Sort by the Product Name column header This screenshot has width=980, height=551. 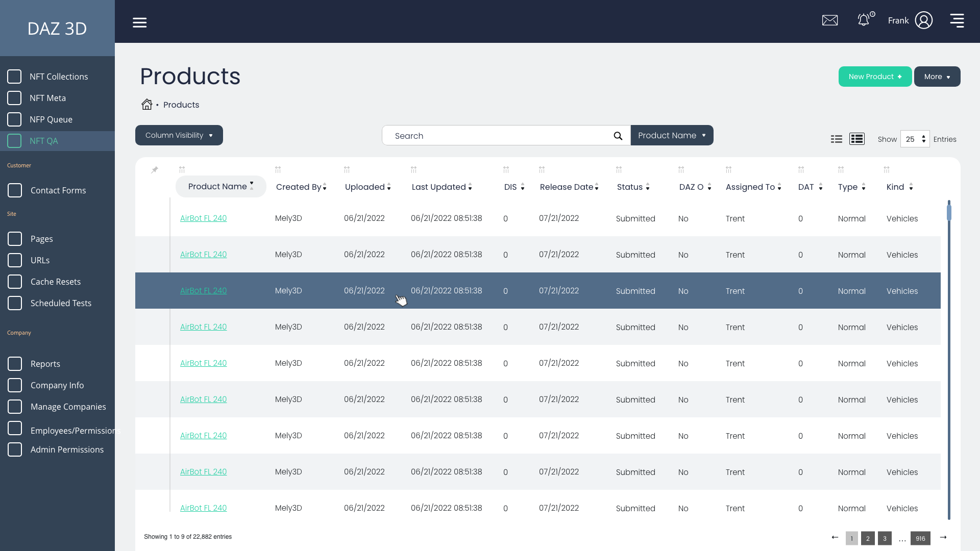point(220,186)
